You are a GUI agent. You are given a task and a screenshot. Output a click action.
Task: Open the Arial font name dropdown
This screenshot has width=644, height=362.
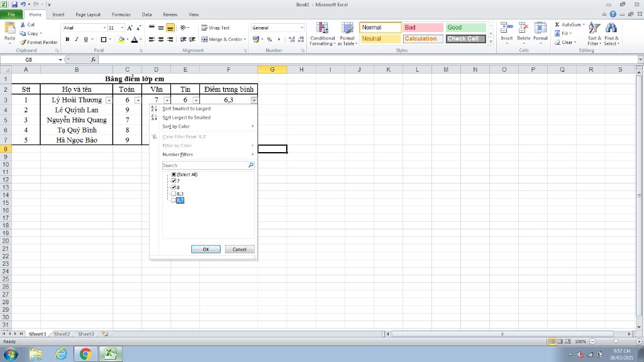(104, 28)
